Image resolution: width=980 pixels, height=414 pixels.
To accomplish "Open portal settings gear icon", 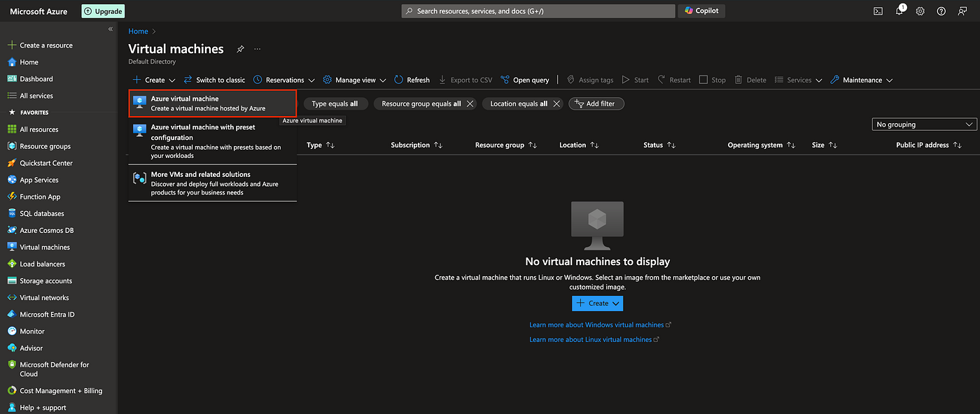I will (920, 11).
